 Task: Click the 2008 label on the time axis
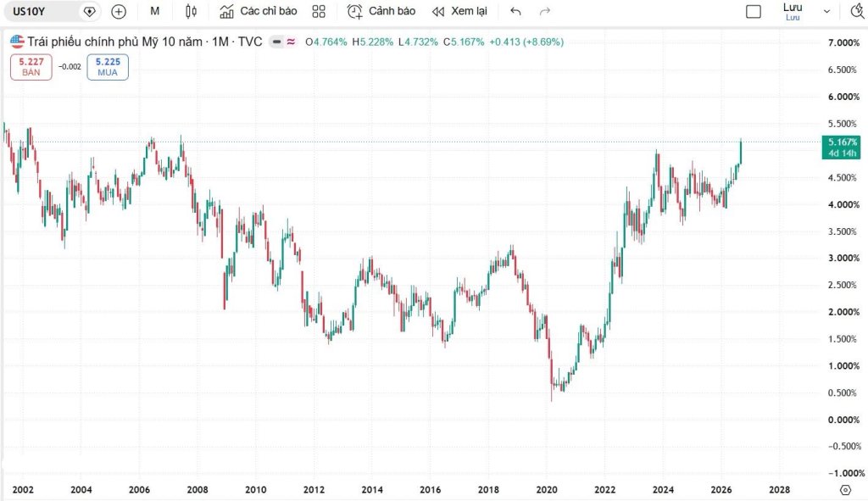pyautogui.click(x=198, y=490)
